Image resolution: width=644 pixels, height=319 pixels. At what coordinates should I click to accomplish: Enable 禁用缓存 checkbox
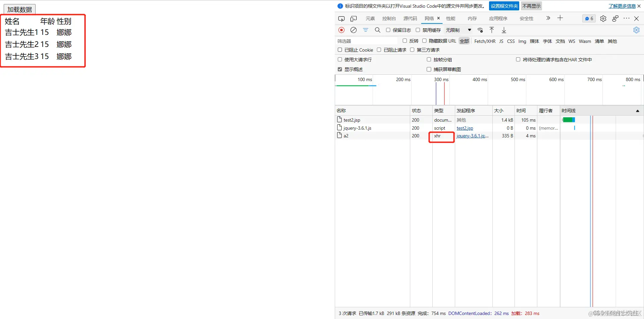pyautogui.click(x=418, y=30)
